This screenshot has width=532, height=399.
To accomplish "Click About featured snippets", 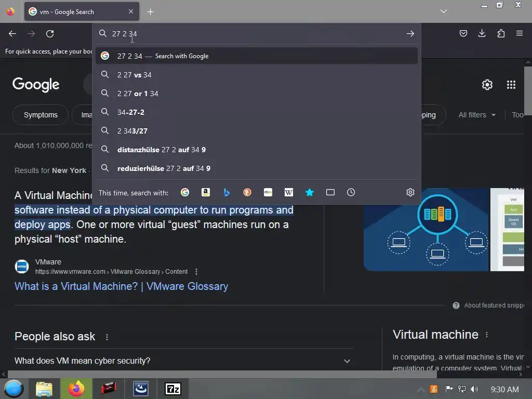I will [494, 305].
